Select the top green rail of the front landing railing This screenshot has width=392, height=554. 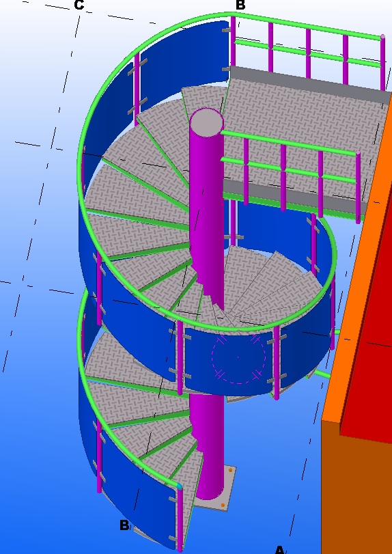[x=289, y=143]
